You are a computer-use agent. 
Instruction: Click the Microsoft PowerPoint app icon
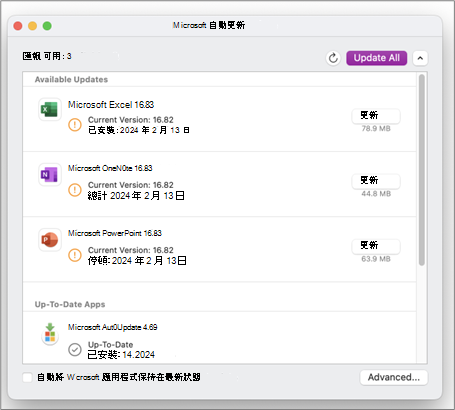coord(50,240)
